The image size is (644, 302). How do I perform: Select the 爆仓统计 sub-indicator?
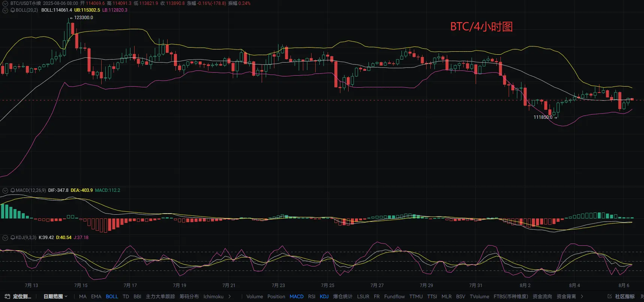click(343, 296)
